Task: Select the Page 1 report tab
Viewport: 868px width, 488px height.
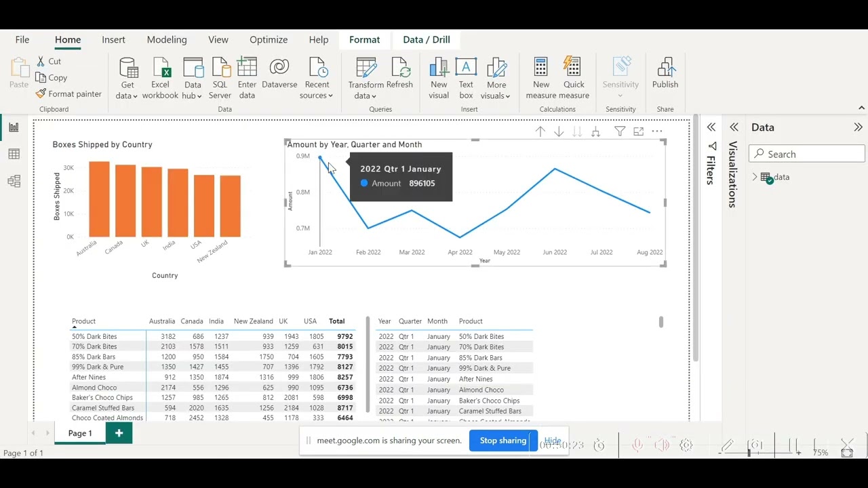Action: [x=80, y=433]
